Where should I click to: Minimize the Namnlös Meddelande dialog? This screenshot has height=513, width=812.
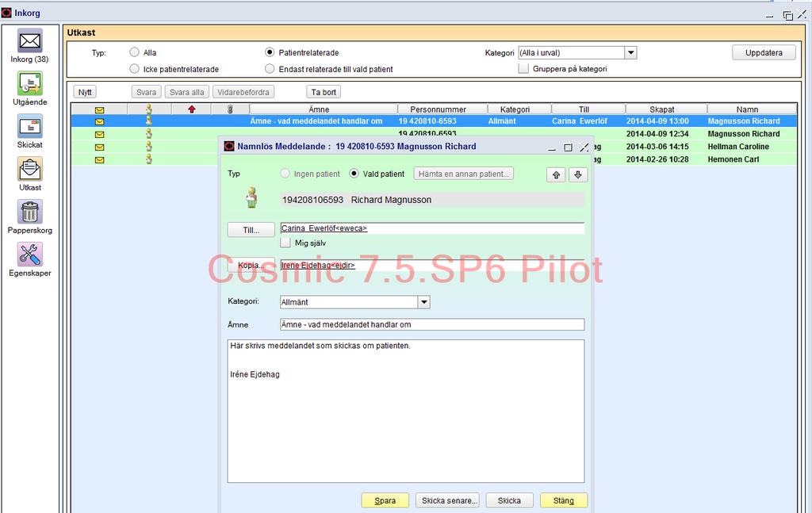coord(552,147)
